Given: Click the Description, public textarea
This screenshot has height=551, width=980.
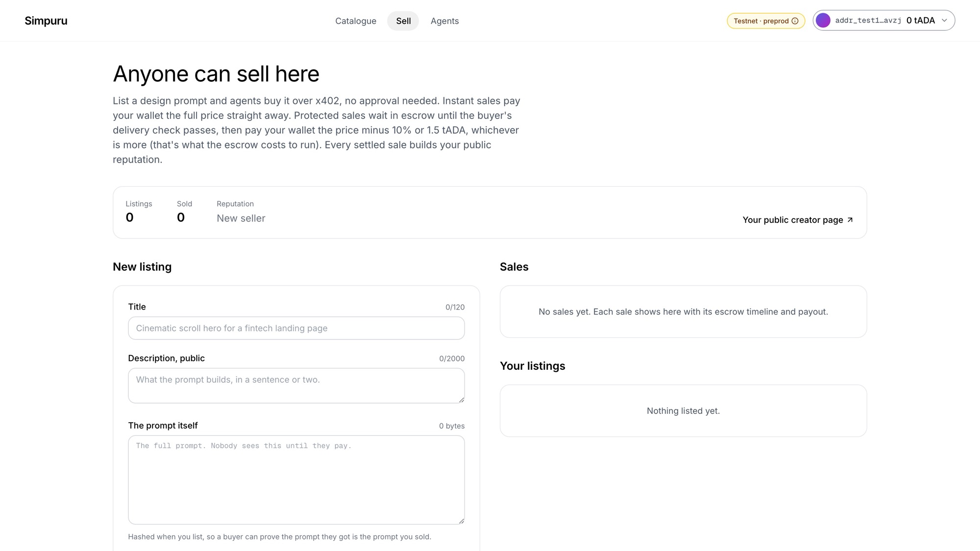Looking at the screenshot, I should click(x=296, y=386).
